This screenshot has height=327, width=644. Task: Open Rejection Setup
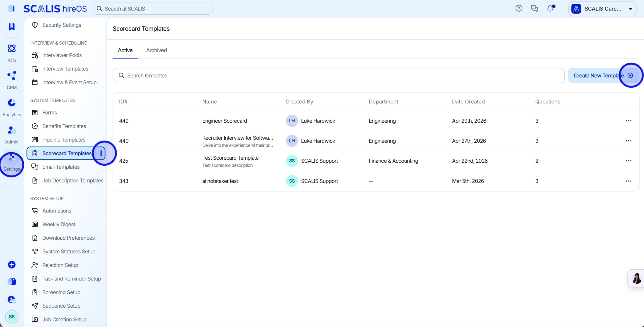60,265
